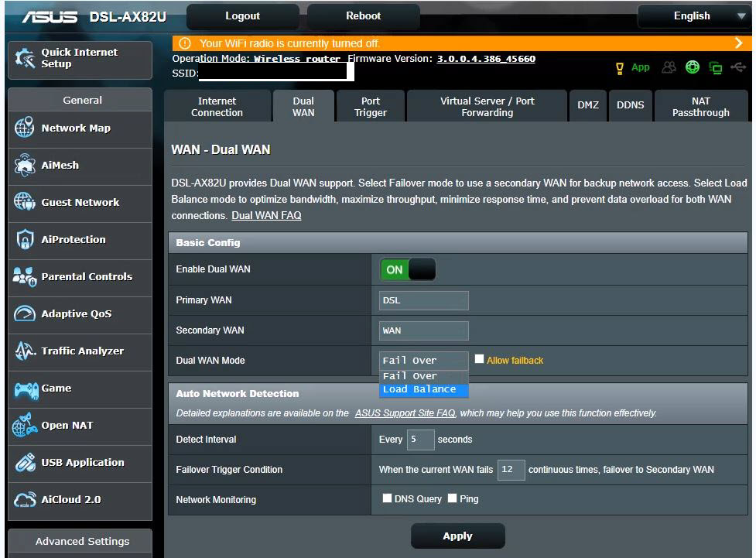The image size is (756, 558).
Task: Click the Wireless router operation mode link
Action: (x=297, y=59)
